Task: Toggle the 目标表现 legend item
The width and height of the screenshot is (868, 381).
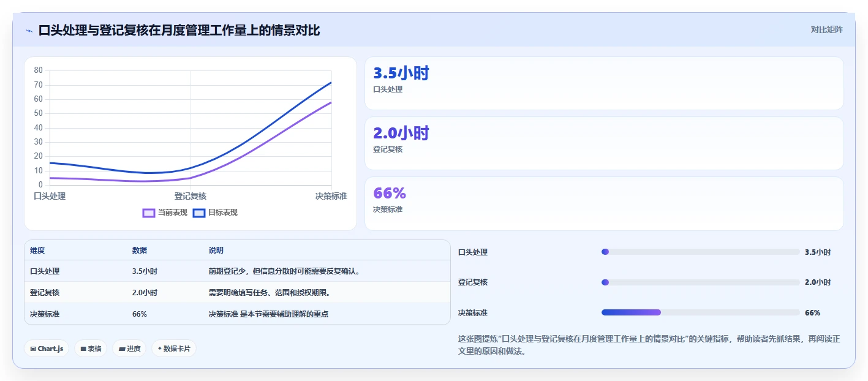Action: (215, 213)
